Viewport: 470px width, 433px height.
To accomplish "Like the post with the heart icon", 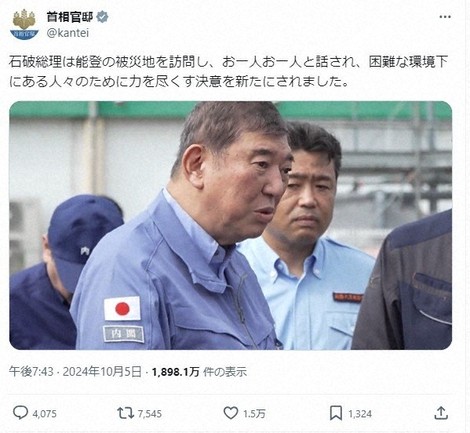I will point(231,413).
